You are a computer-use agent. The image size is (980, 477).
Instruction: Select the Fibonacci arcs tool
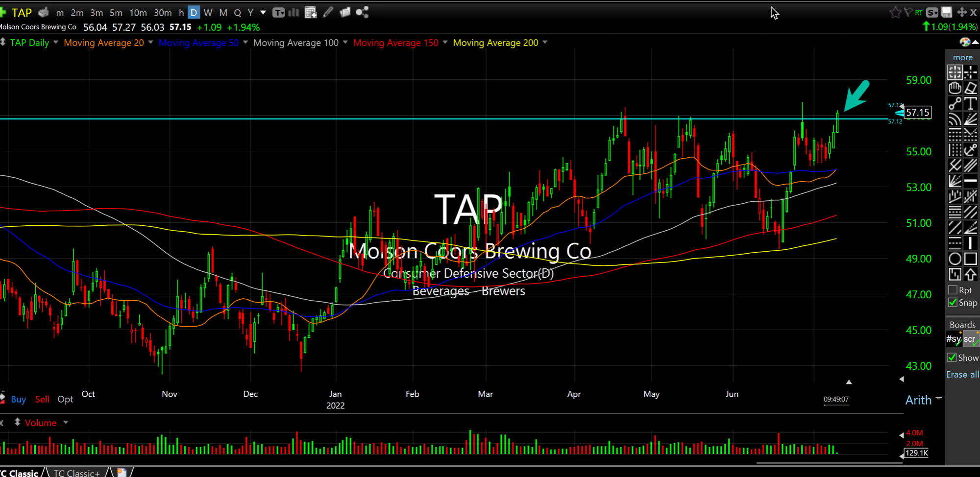click(955, 119)
